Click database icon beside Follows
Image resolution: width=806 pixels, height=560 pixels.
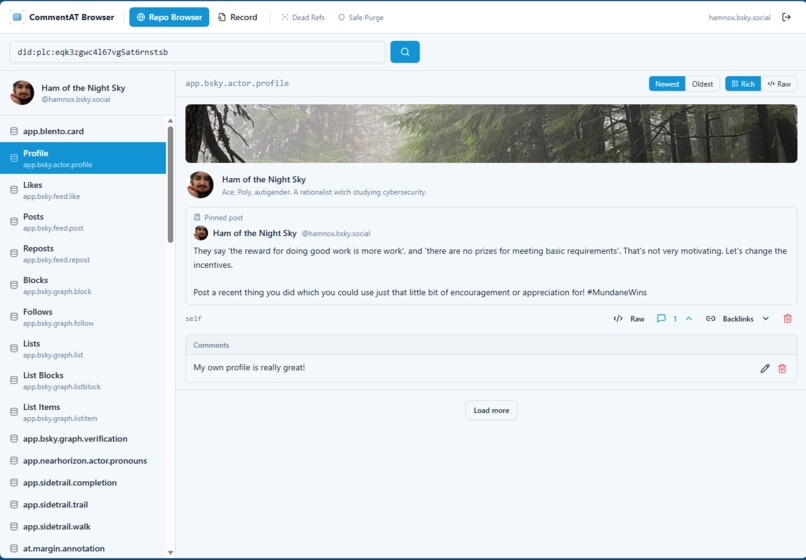tap(14, 317)
